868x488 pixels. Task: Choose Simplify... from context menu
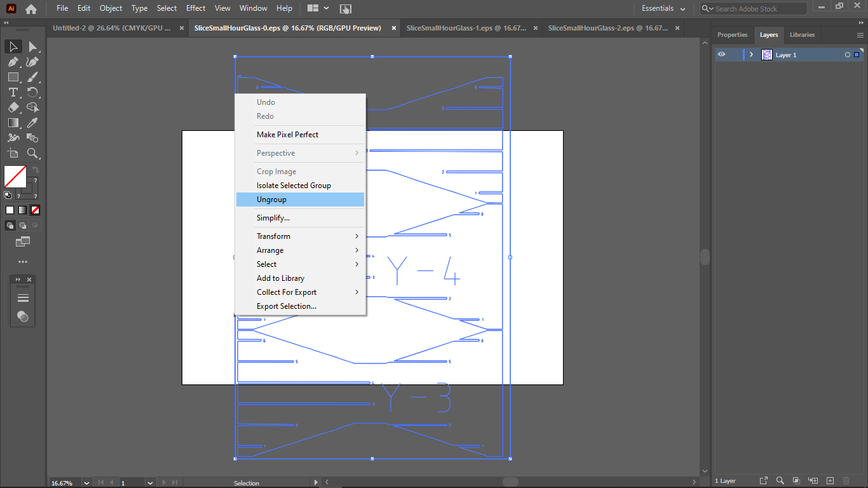300,218
